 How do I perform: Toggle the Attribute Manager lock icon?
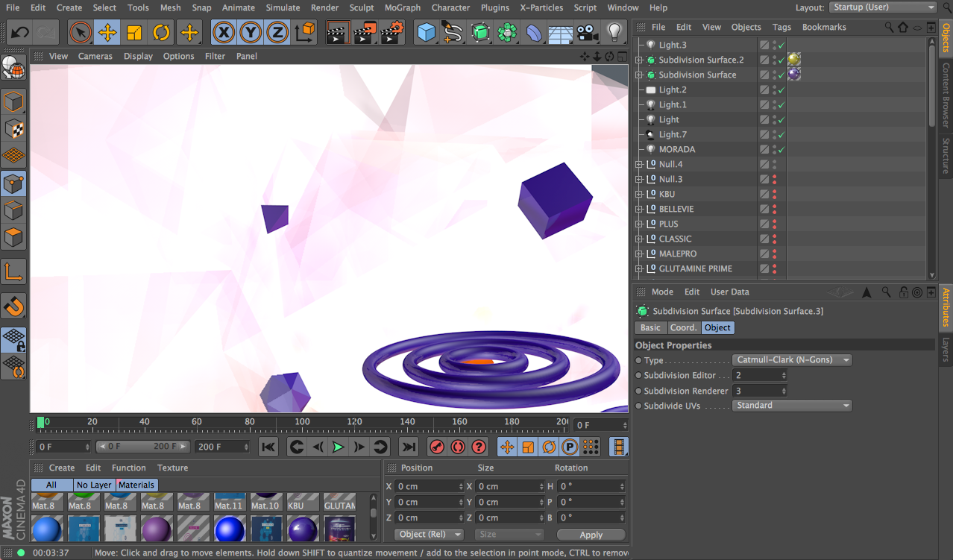(x=903, y=292)
